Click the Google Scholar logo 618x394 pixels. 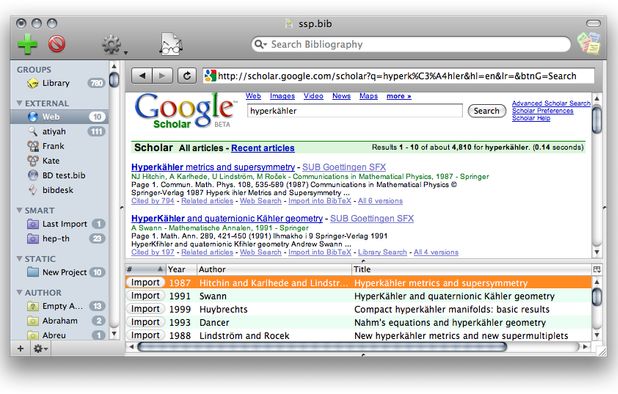pos(185,110)
